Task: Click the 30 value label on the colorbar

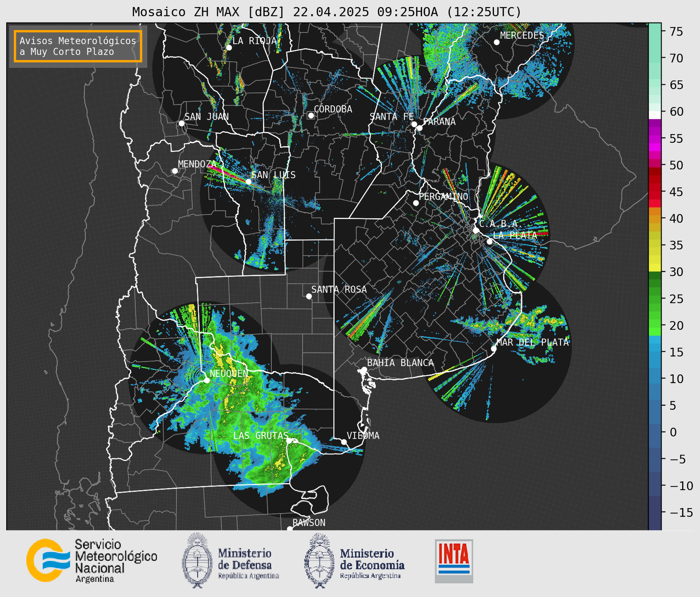Action: point(676,272)
